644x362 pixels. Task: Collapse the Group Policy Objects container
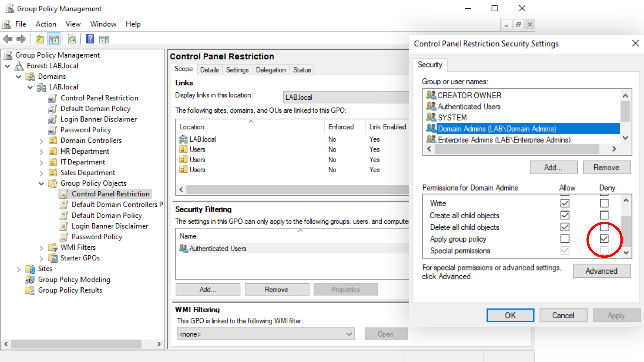click(x=41, y=184)
